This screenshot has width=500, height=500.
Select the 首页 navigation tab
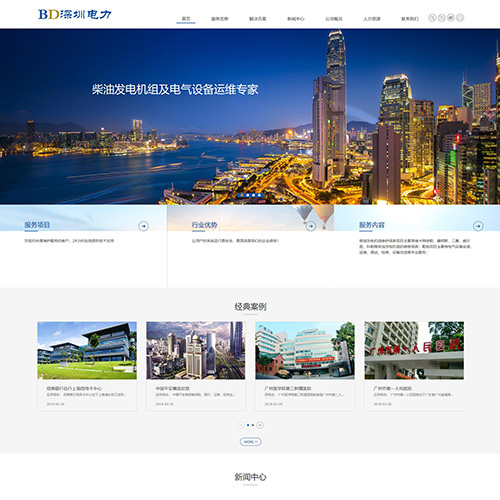186,19
